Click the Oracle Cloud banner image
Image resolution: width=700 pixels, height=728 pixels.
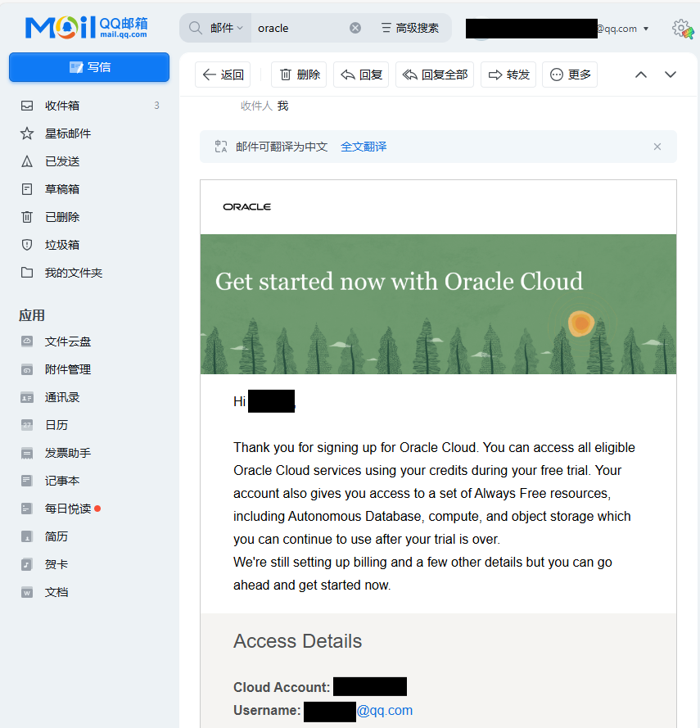438,304
